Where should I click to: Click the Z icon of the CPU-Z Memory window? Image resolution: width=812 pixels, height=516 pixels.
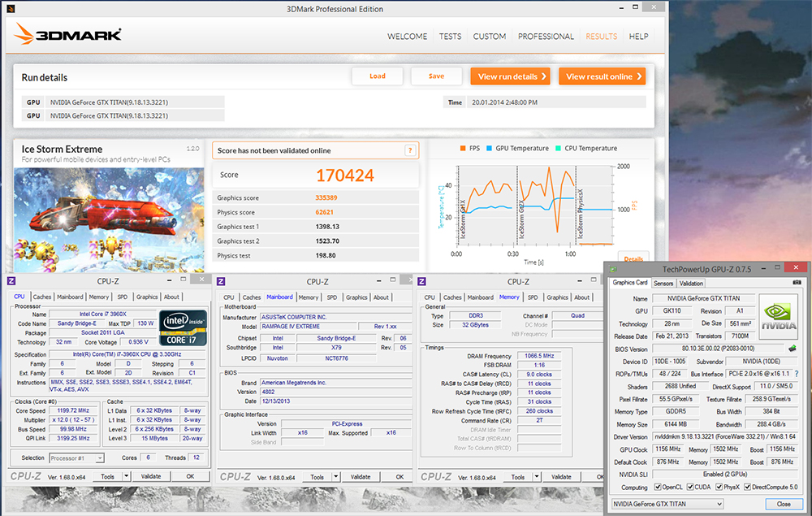coord(422,281)
